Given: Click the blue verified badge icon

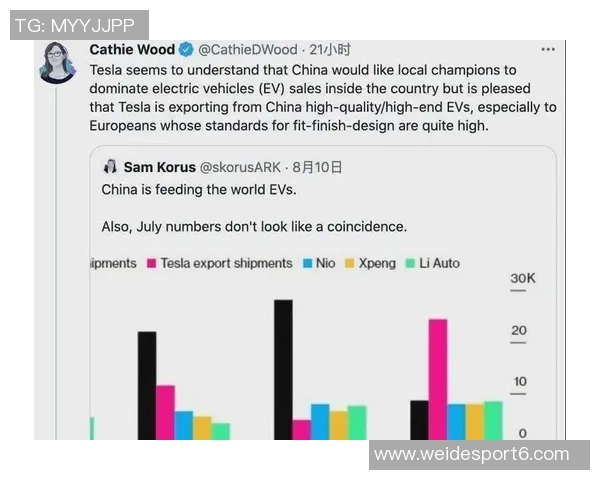Looking at the screenshot, I should (x=185, y=49).
